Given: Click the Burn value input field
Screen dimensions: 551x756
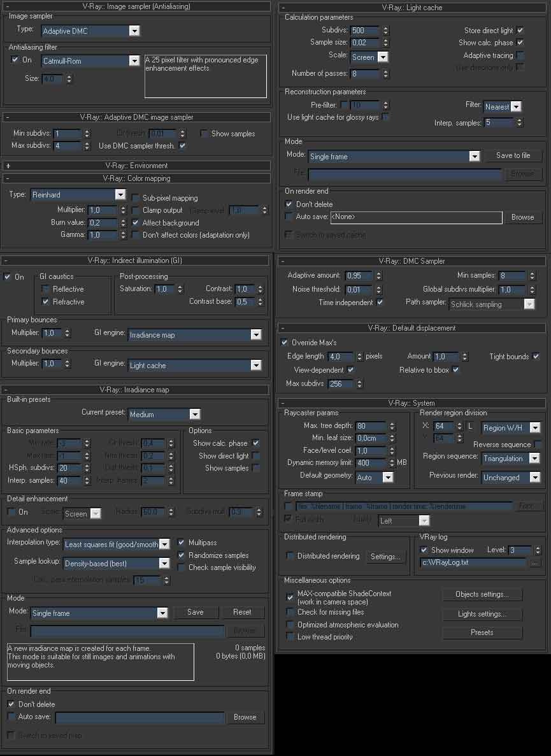Looking at the screenshot, I should 103,223.
